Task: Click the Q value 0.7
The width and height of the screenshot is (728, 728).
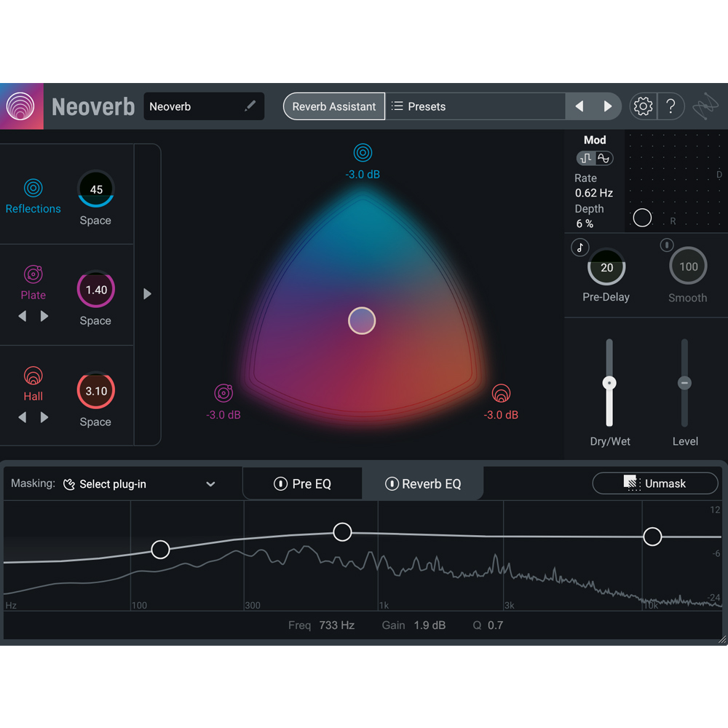Action: tap(495, 625)
